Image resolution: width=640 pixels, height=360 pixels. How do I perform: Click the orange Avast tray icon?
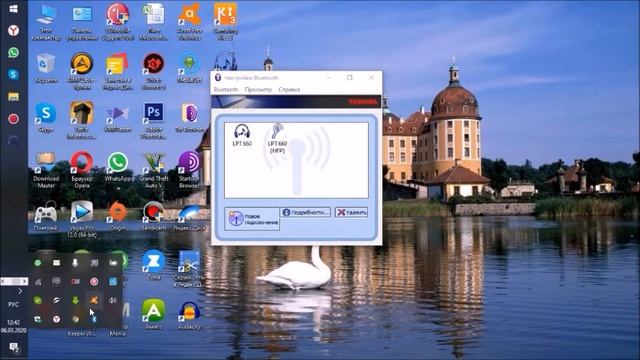click(94, 300)
